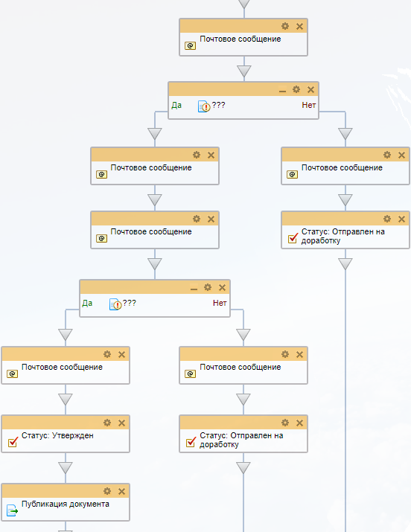
Task: Delete the first ??? condition block via X
Action: [x=311, y=89]
